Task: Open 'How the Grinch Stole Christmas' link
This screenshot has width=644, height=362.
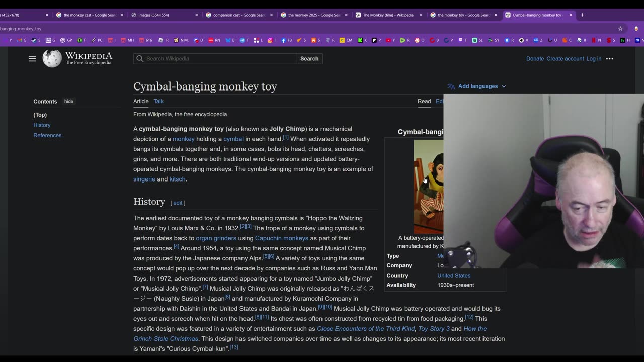Action: click(310, 333)
